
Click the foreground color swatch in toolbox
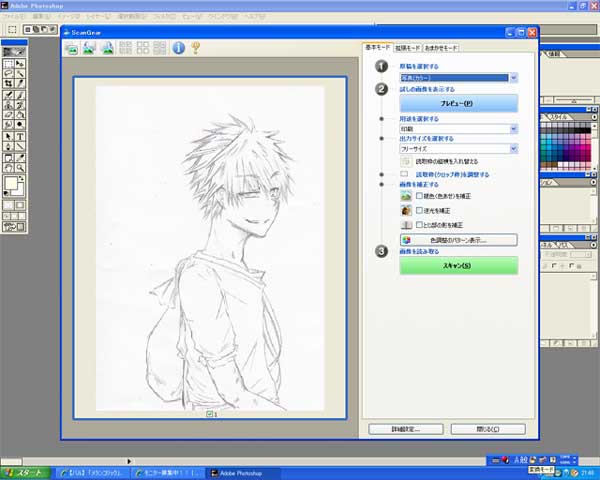click(x=10, y=183)
